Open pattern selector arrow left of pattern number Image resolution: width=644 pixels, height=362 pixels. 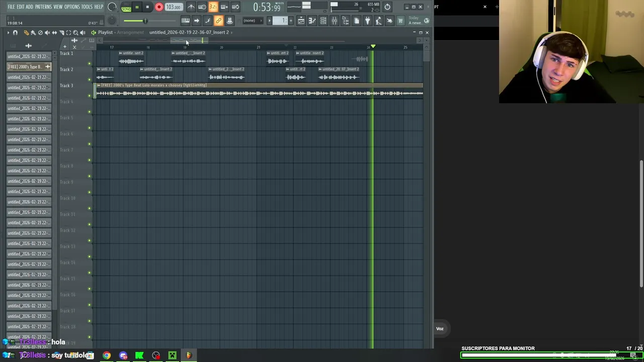tap(270, 21)
